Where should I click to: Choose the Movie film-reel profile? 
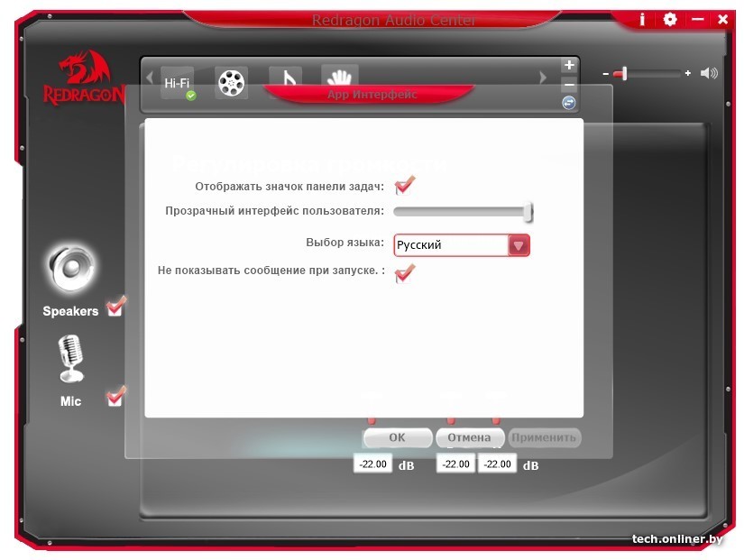pyautogui.click(x=231, y=83)
